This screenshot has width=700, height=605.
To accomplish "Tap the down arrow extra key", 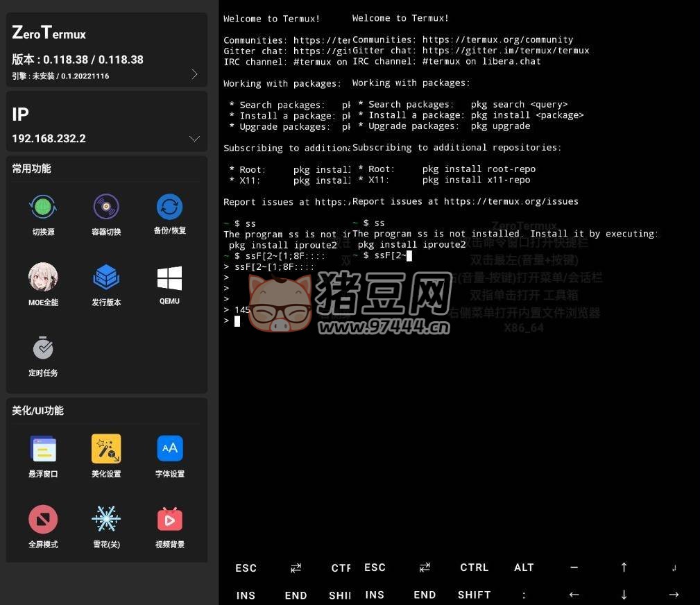I will coord(624,595).
